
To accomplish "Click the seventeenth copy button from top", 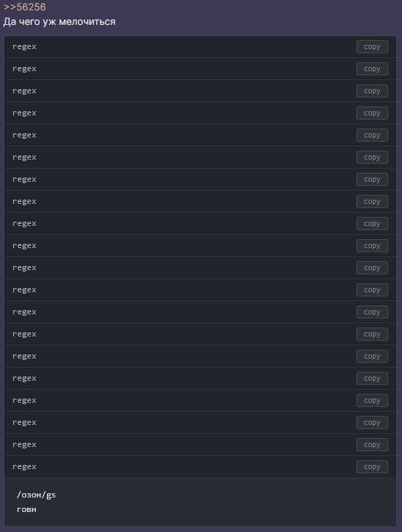I will click(x=372, y=400).
